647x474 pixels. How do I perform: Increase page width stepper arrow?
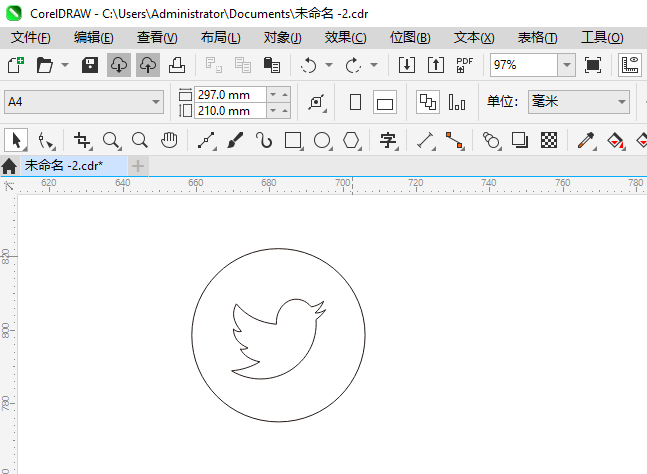[x=285, y=94]
